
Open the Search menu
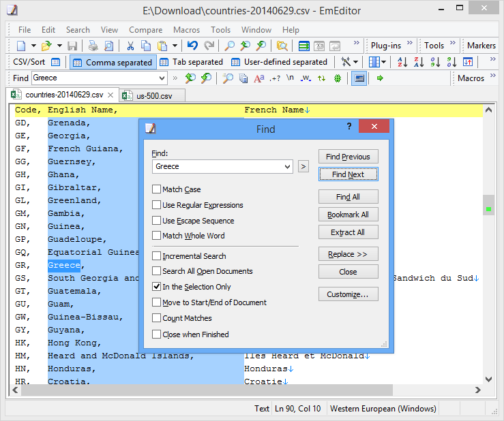78,30
